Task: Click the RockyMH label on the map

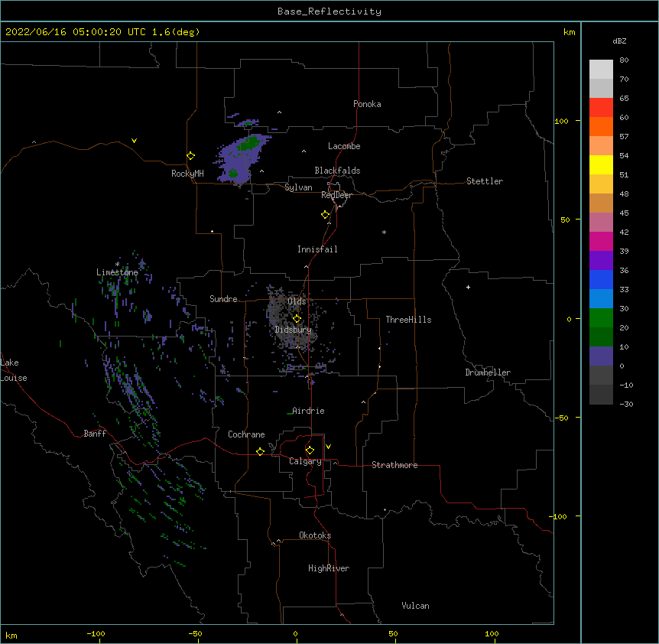Action: [x=187, y=174]
